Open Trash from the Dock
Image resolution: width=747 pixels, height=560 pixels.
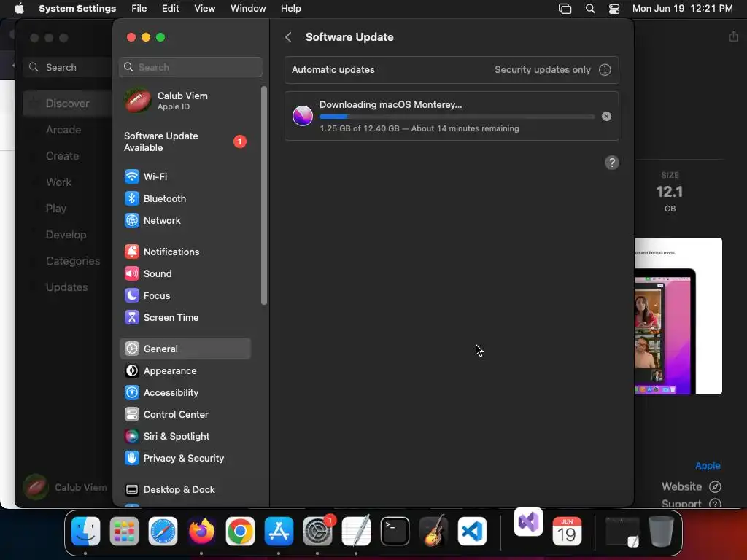coord(661,531)
